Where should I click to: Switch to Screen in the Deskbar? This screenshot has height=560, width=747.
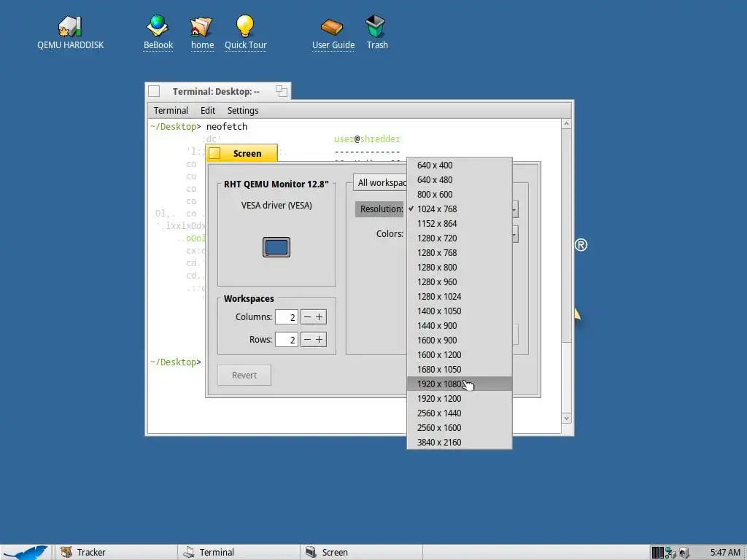pos(360,553)
